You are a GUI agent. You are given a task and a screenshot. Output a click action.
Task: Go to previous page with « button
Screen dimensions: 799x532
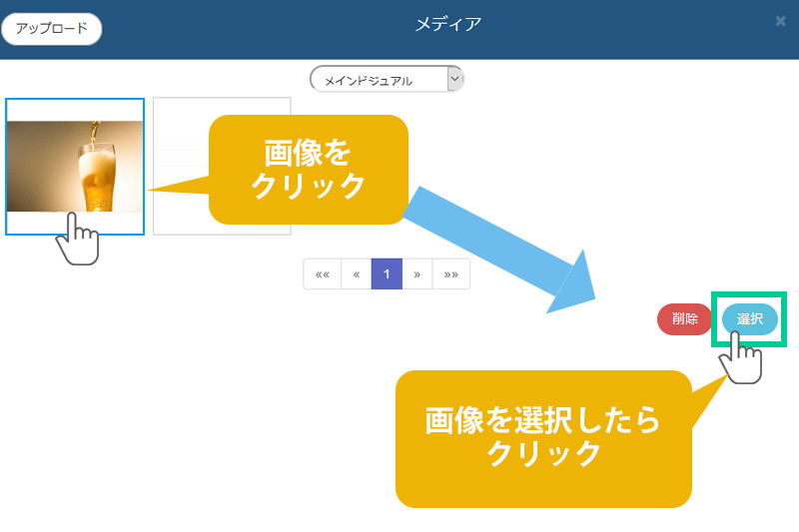[x=356, y=273]
